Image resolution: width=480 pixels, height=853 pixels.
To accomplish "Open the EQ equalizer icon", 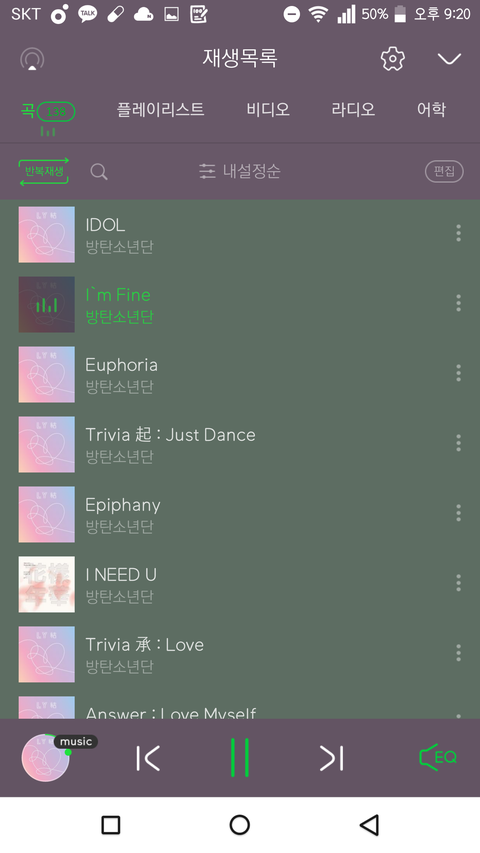I will [x=438, y=757].
